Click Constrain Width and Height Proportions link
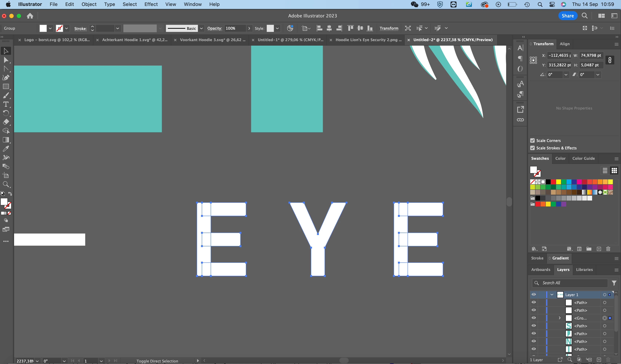This screenshot has height=364, width=621. coord(610,60)
